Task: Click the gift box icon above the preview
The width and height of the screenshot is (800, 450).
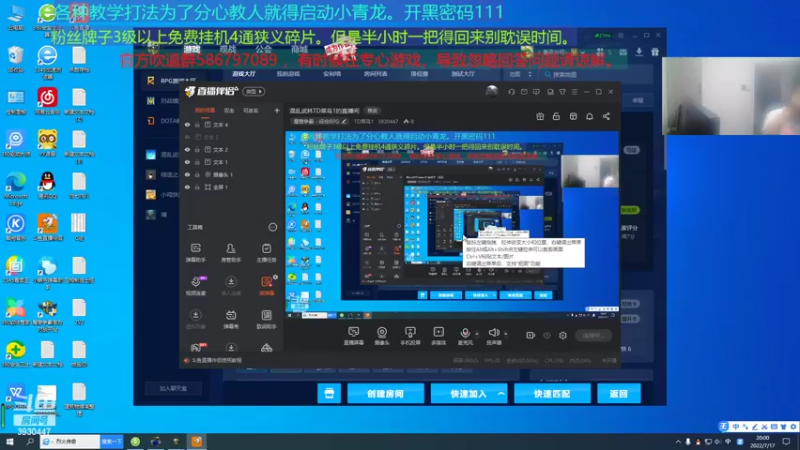Action: 540,116
